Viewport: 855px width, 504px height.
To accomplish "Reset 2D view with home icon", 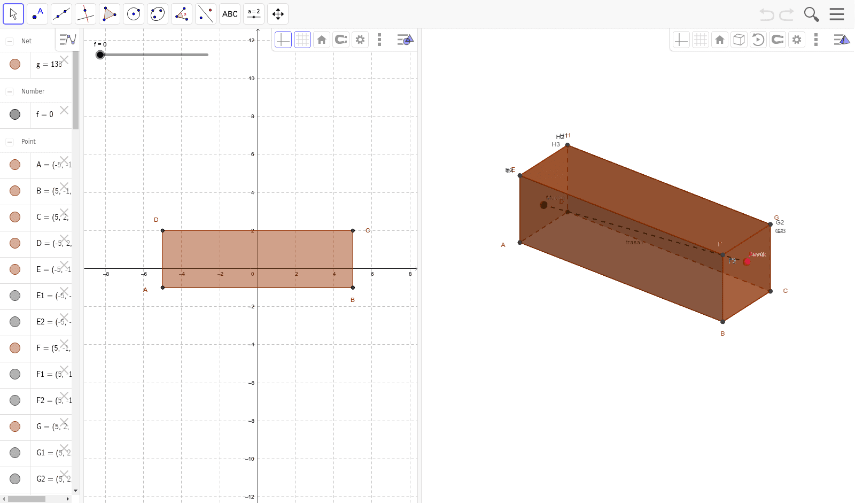I will [322, 40].
